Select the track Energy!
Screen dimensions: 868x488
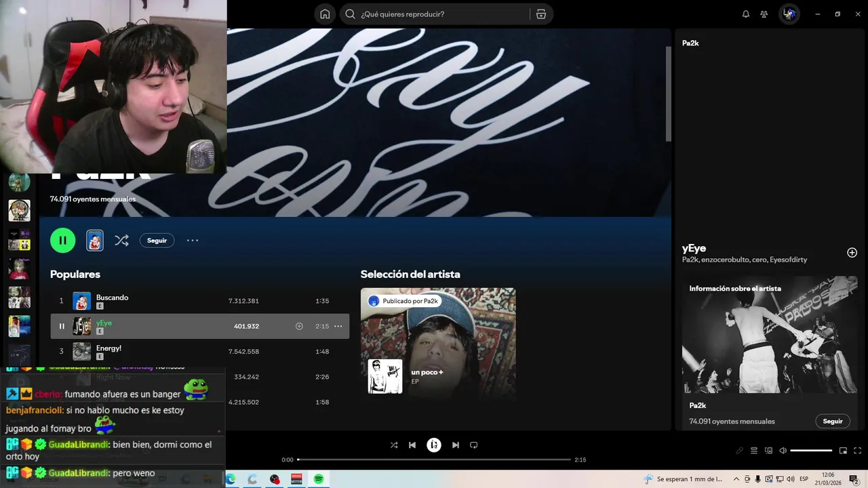tap(108, 348)
